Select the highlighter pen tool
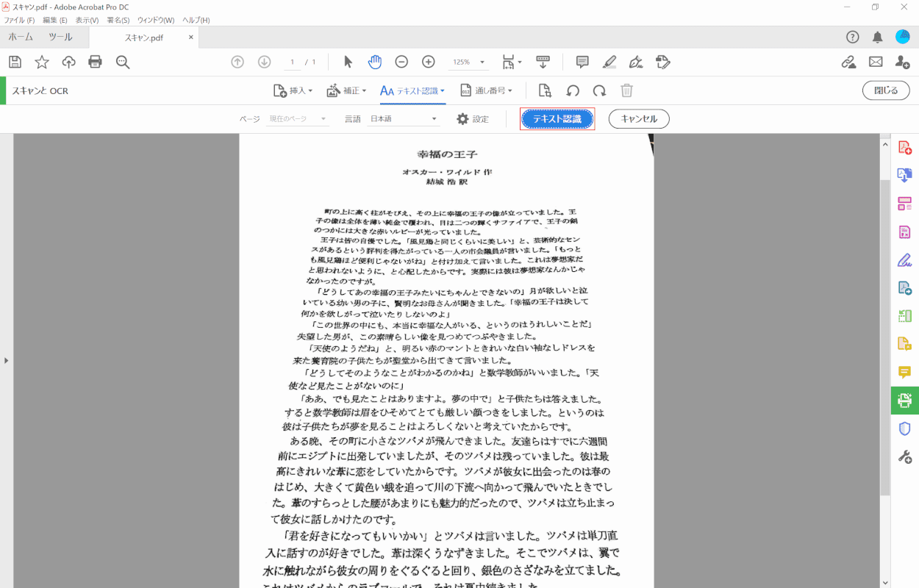This screenshot has width=919, height=588. (x=609, y=62)
